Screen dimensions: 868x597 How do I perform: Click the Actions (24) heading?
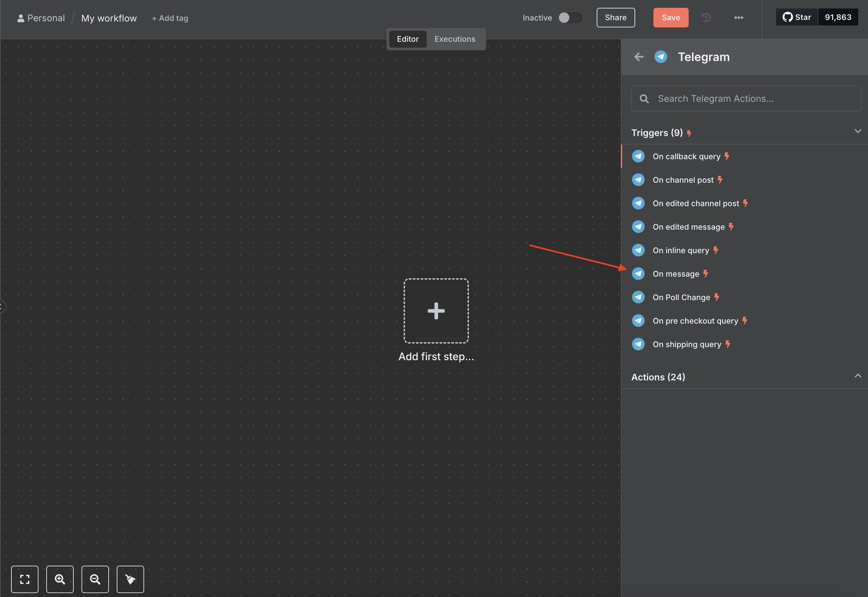coord(658,377)
